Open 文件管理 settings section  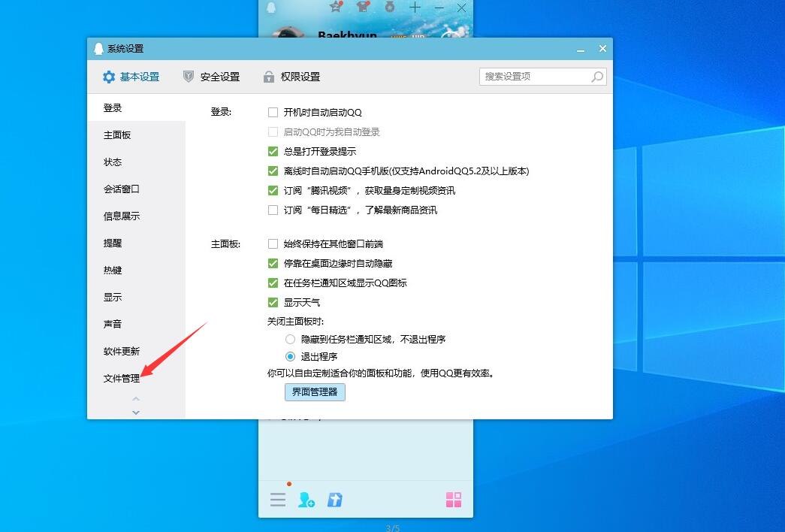tap(136, 378)
